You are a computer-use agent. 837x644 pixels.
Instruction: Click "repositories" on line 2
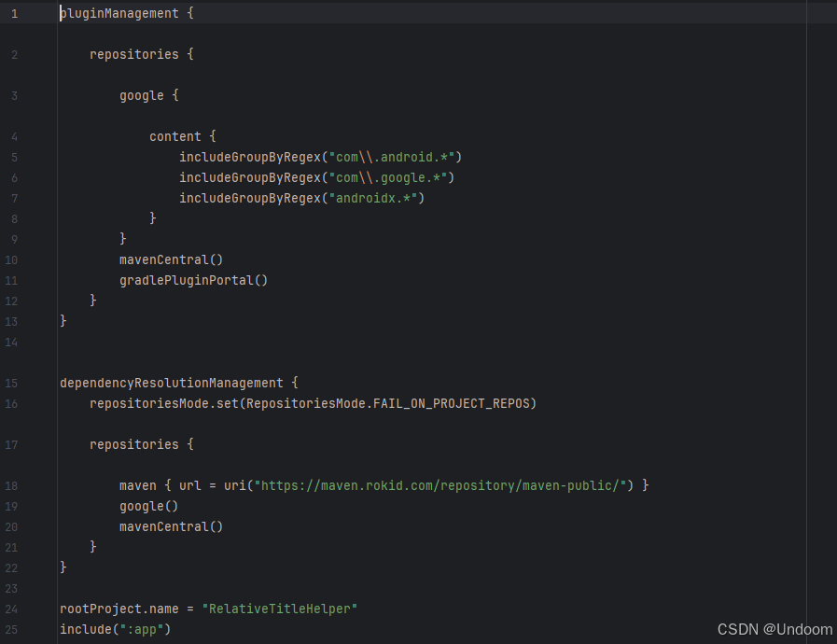pyautogui.click(x=134, y=54)
